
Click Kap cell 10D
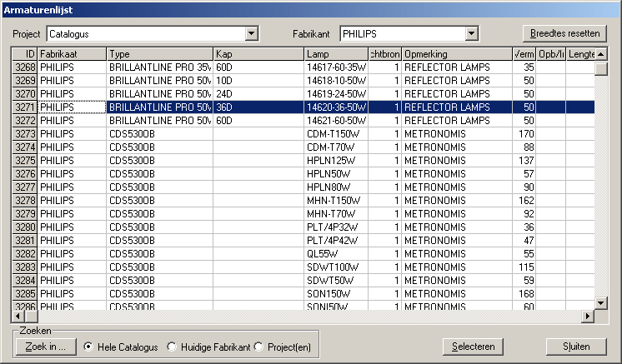[x=259, y=81]
